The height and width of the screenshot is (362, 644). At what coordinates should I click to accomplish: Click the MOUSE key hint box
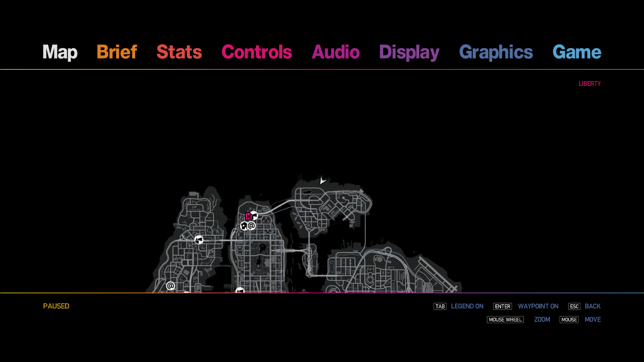569,320
